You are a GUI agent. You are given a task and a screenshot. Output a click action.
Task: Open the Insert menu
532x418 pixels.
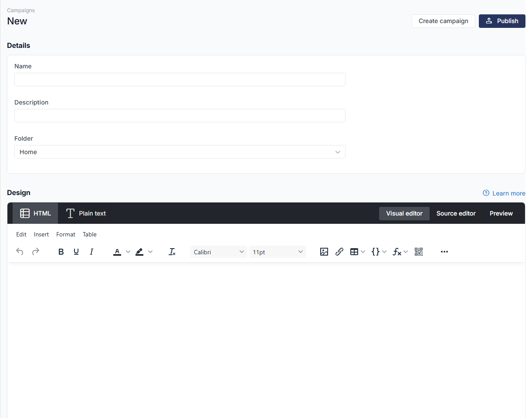41,234
